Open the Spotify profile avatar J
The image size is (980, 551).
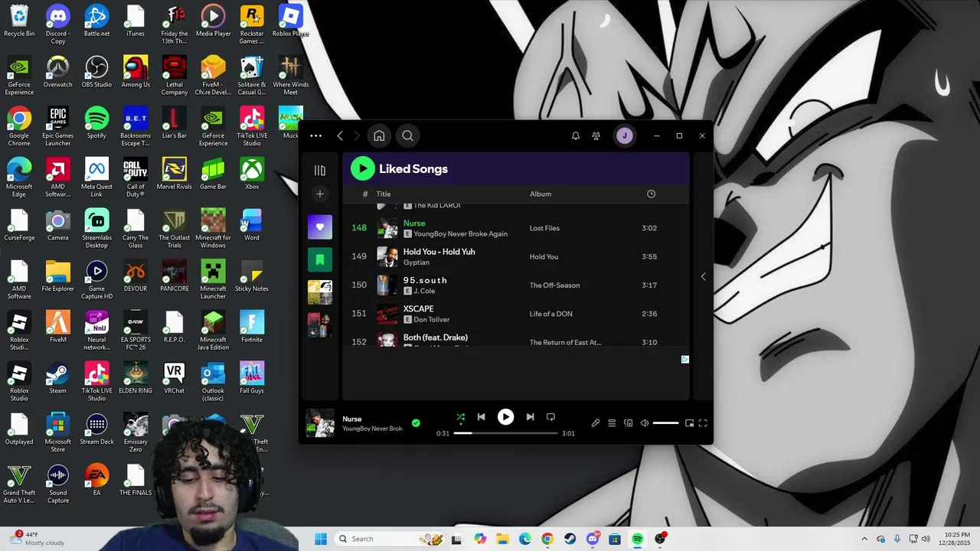(x=625, y=136)
